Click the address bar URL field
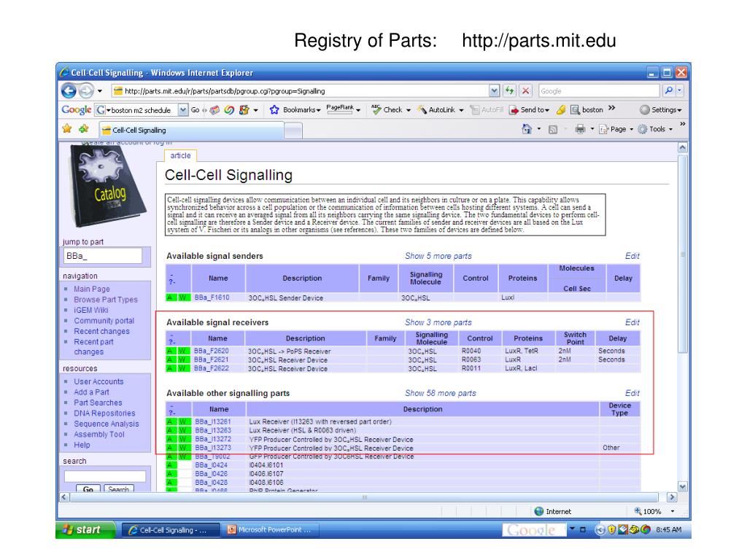 [300, 91]
